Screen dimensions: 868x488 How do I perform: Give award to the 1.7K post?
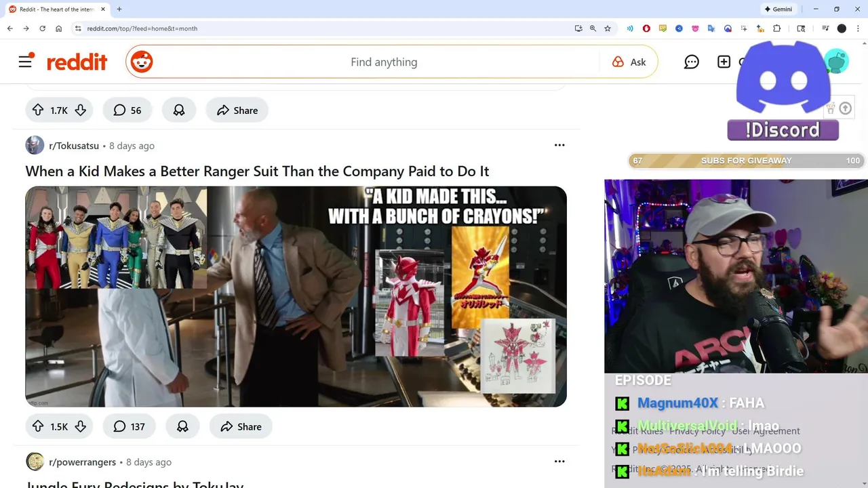coord(179,110)
